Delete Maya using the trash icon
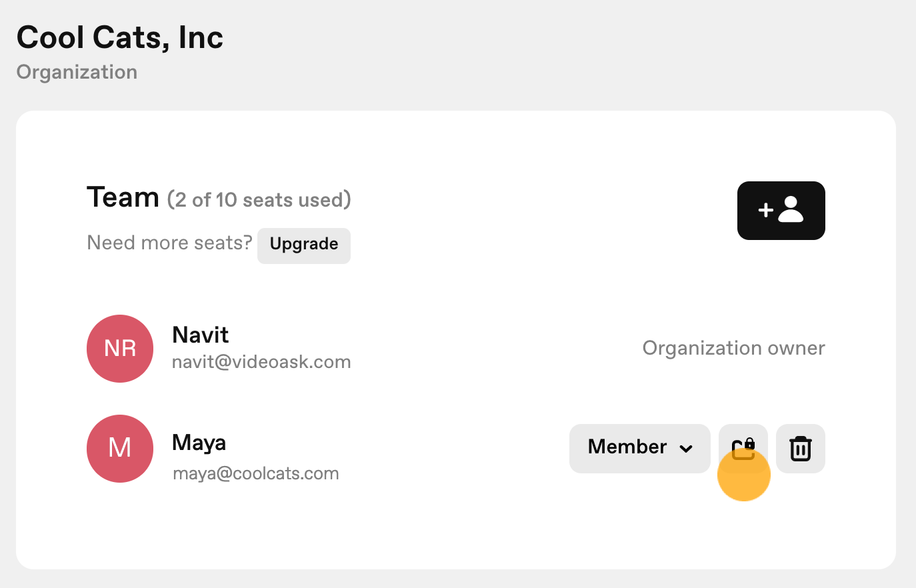This screenshot has width=916, height=588. (801, 449)
